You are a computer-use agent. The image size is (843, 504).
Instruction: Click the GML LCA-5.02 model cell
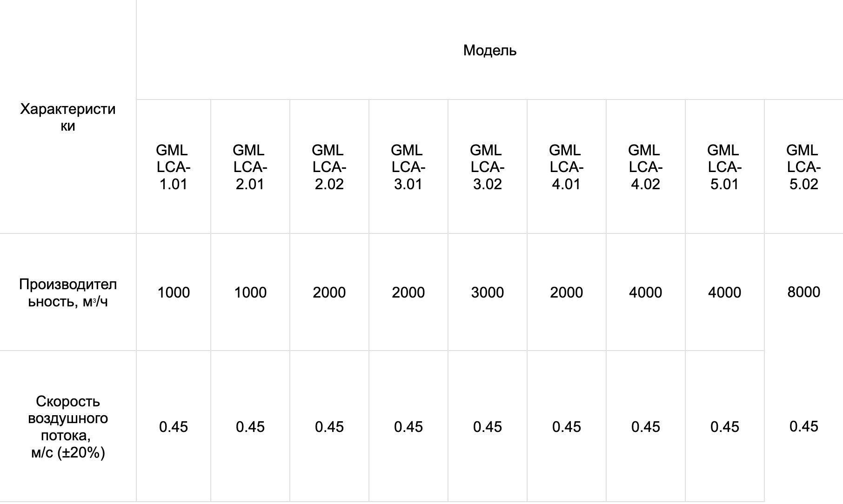804,167
